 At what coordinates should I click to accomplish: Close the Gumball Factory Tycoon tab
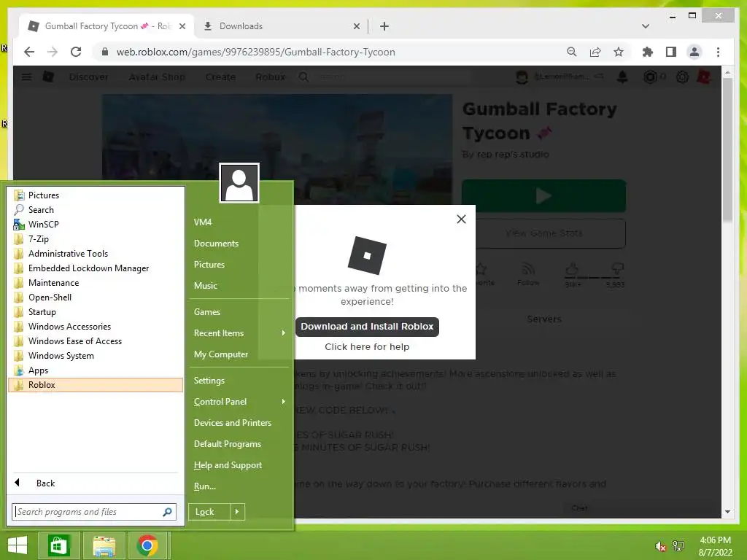tap(182, 26)
